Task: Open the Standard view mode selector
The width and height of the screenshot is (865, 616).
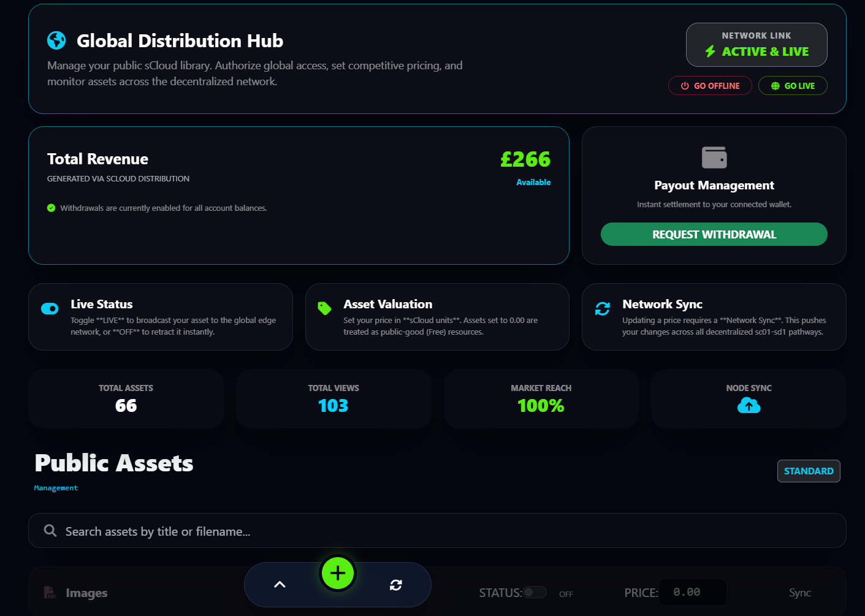Action: pos(808,471)
